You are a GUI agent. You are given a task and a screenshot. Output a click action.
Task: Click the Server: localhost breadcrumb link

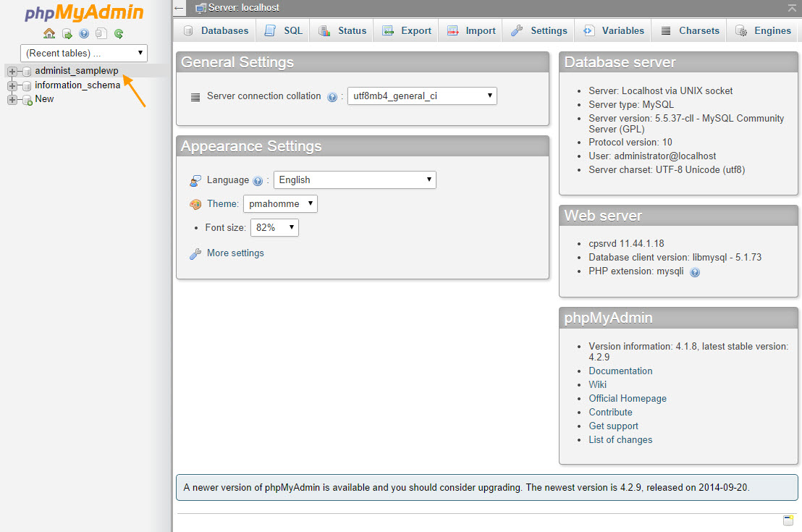(243, 8)
